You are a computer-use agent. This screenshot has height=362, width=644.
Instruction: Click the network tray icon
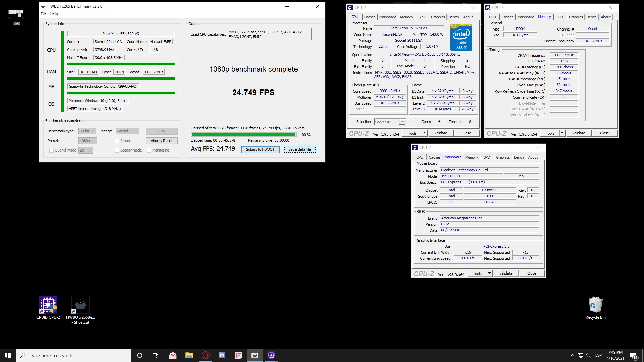[580, 355]
